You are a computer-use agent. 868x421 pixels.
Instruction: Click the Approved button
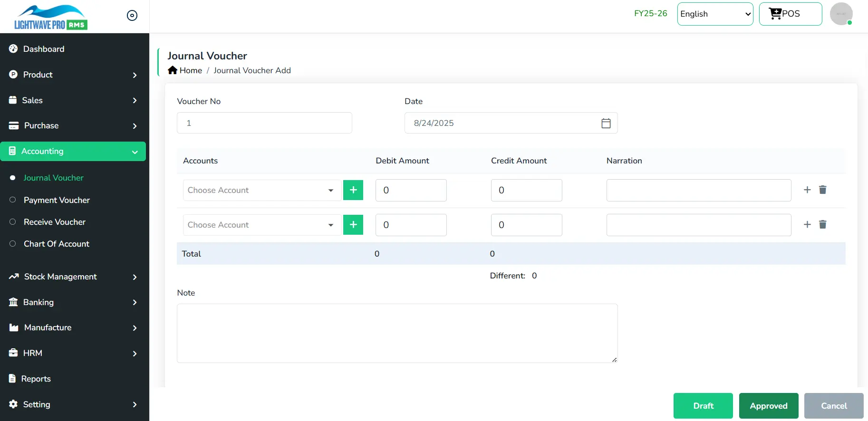pos(768,406)
